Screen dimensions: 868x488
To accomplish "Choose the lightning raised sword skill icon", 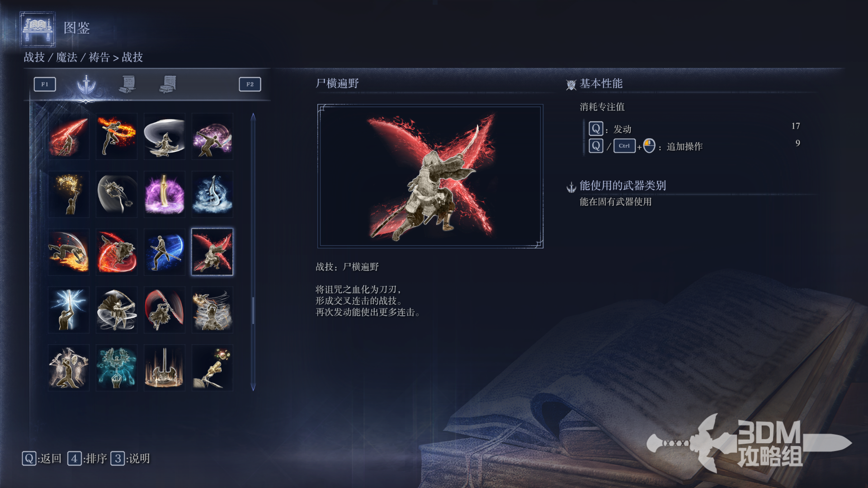I will (69, 310).
